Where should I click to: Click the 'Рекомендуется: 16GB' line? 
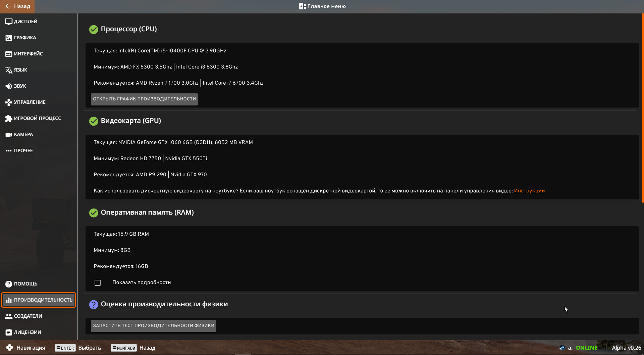pos(121,266)
